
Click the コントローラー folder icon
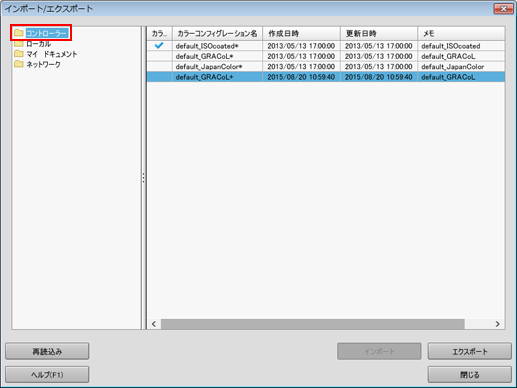(19, 33)
